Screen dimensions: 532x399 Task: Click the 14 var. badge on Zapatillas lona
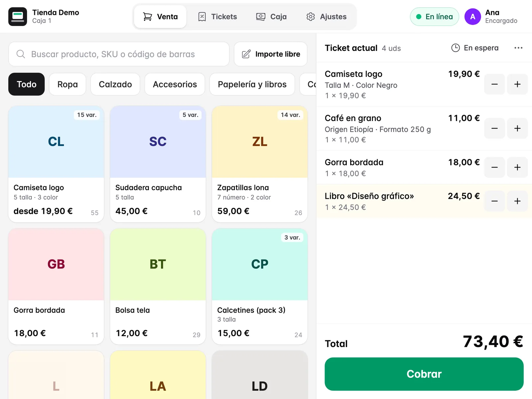point(290,115)
